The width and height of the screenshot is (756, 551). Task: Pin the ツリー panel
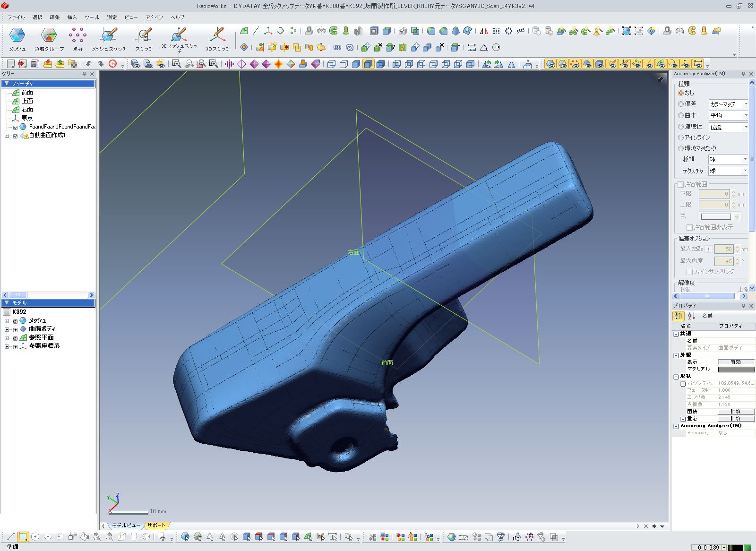coord(85,74)
